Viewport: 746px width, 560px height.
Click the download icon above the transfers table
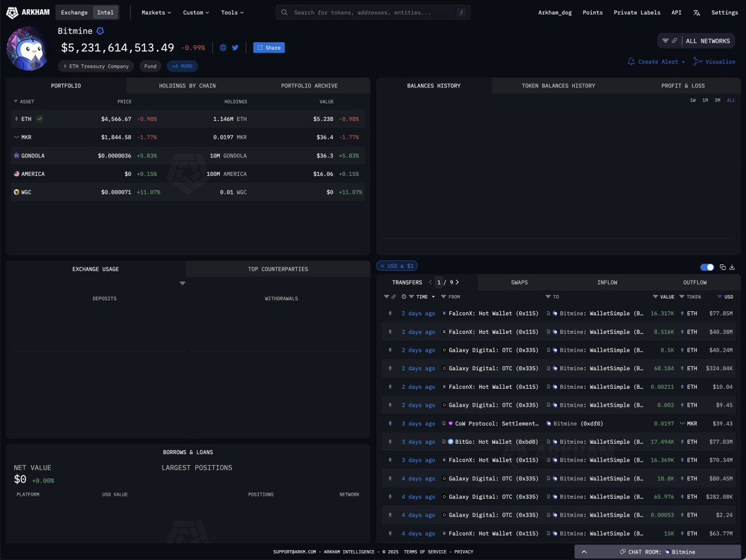click(x=732, y=268)
